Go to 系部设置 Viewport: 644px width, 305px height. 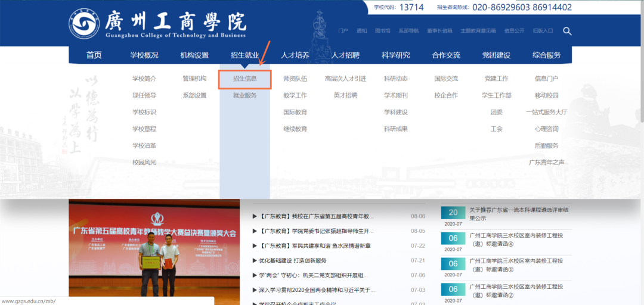(194, 96)
